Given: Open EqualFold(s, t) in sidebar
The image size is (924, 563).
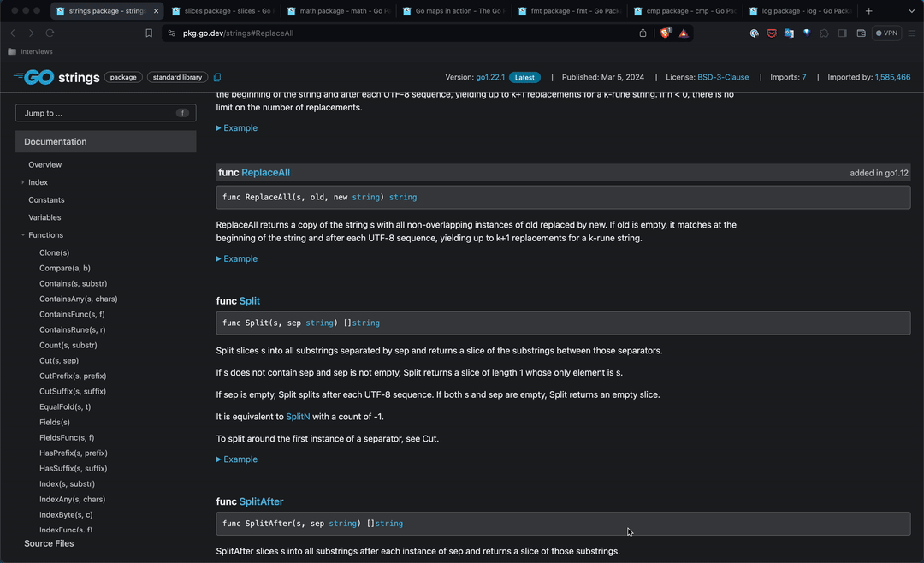Looking at the screenshot, I should coord(65,406).
